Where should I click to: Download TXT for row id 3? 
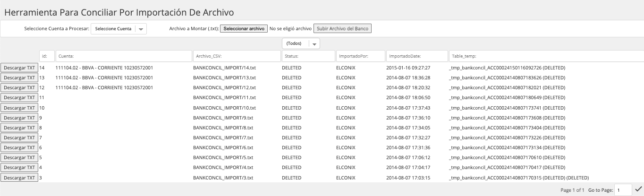[x=19, y=178]
